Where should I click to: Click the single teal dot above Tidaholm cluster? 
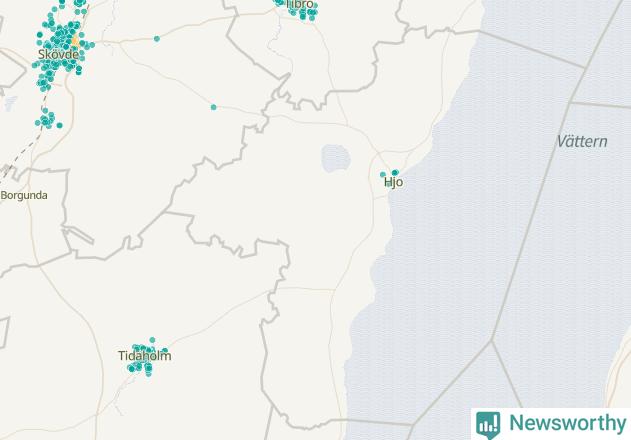pos(152,340)
